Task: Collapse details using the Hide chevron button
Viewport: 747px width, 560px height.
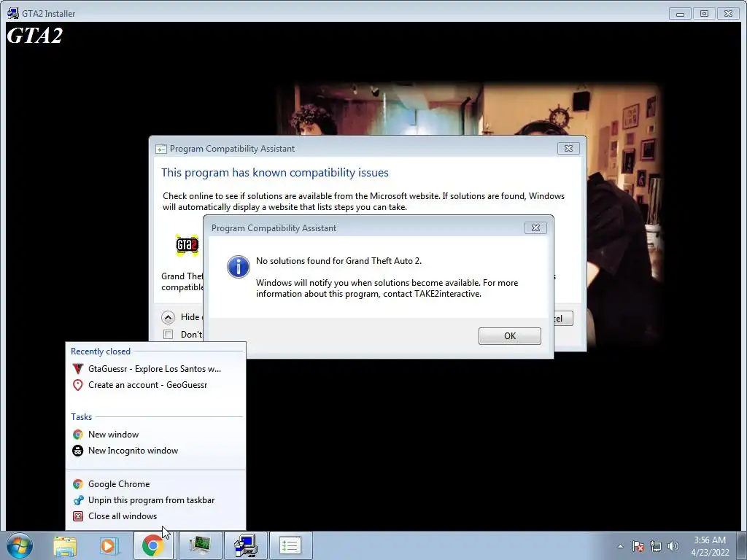Action: 169,317
